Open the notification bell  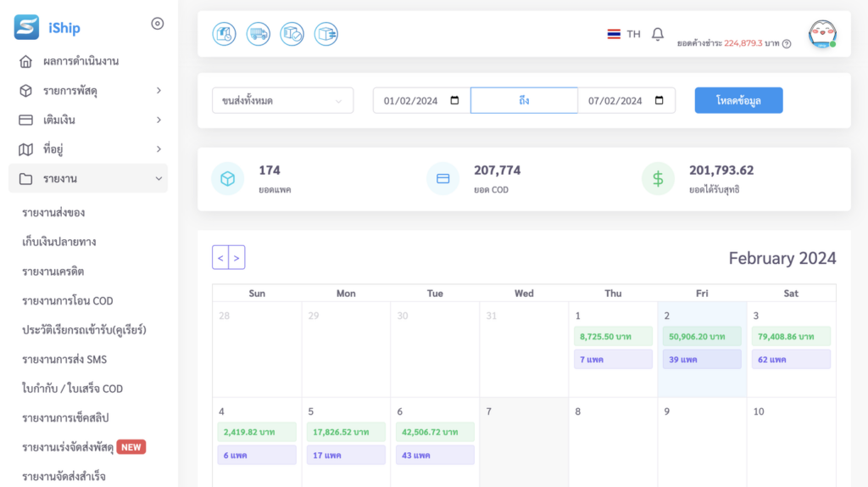tap(658, 34)
